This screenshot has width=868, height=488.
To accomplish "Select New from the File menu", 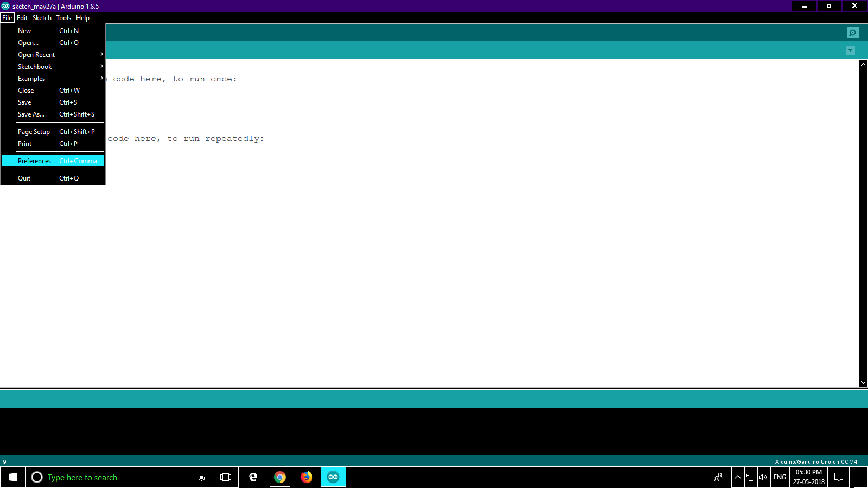I will pyautogui.click(x=53, y=31).
